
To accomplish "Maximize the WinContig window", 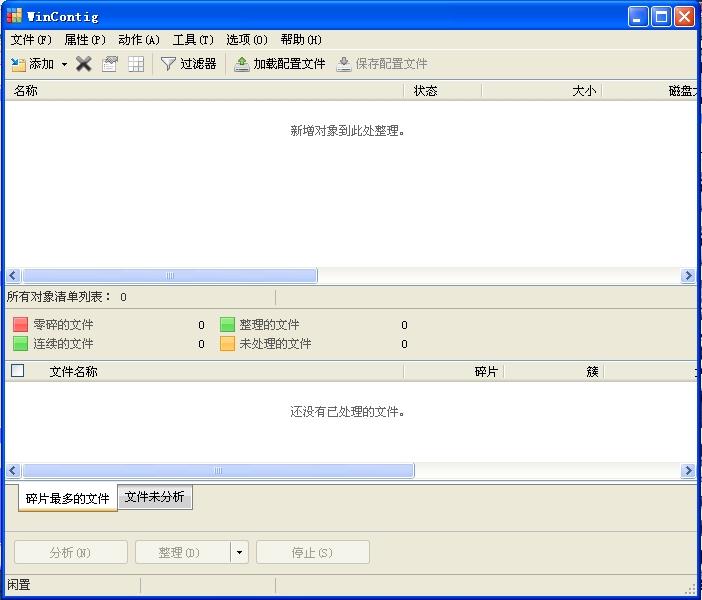I will click(x=661, y=17).
